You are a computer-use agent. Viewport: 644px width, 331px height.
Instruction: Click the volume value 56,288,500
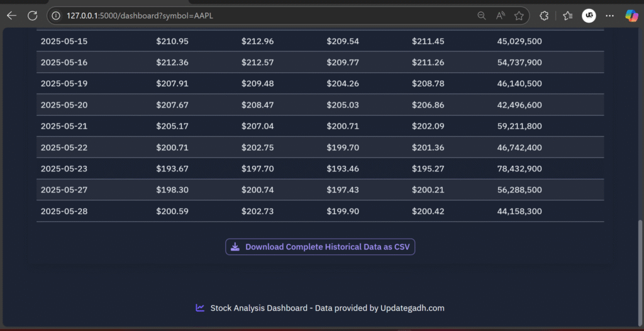pyautogui.click(x=519, y=190)
